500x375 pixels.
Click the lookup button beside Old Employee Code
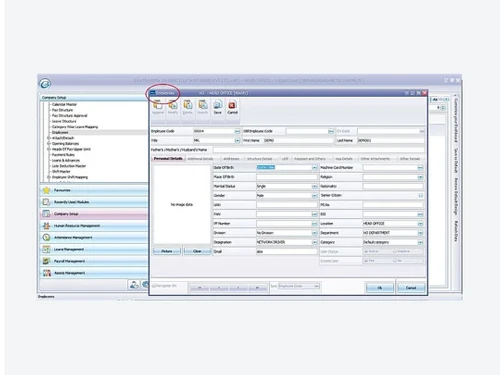click(331, 131)
